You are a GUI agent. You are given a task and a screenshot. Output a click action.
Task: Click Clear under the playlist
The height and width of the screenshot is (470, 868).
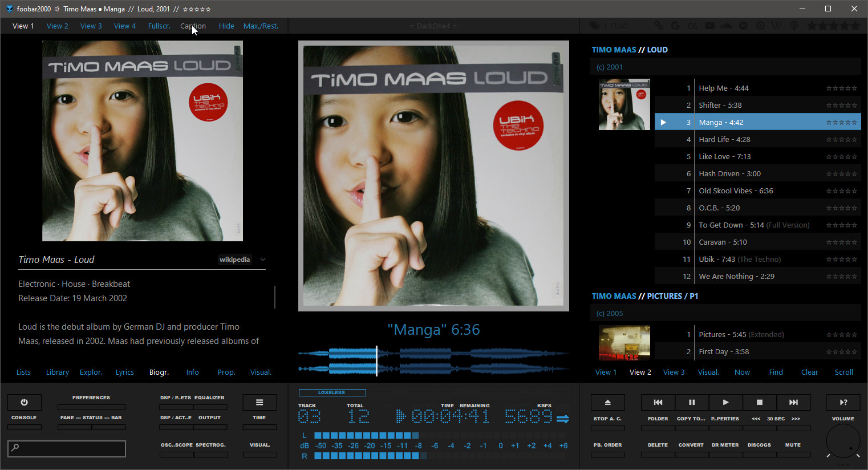(x=810, y=372)
